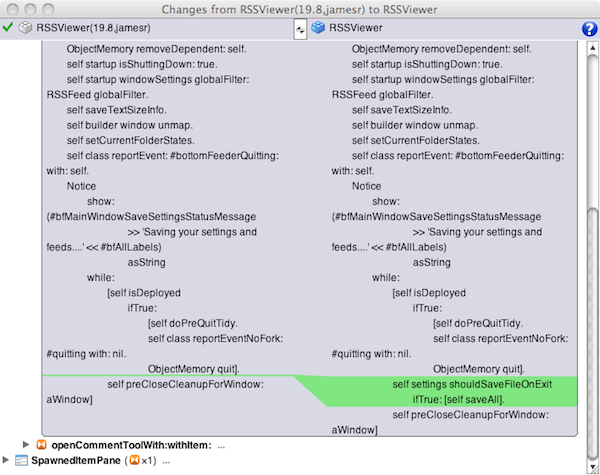Image resolution: width=600 pixels, height=475 pixels.
Task: Click the window title text at top
Action: click(x=299, y=9)
